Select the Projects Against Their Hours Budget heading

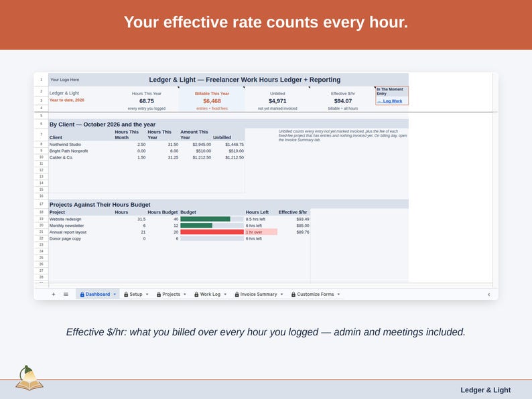100,204
